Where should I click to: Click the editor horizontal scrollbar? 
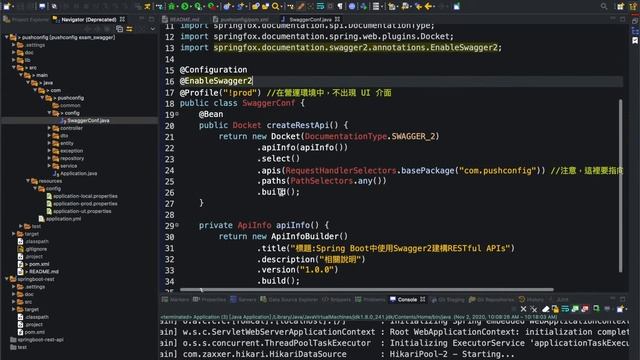tap(367, 289)
